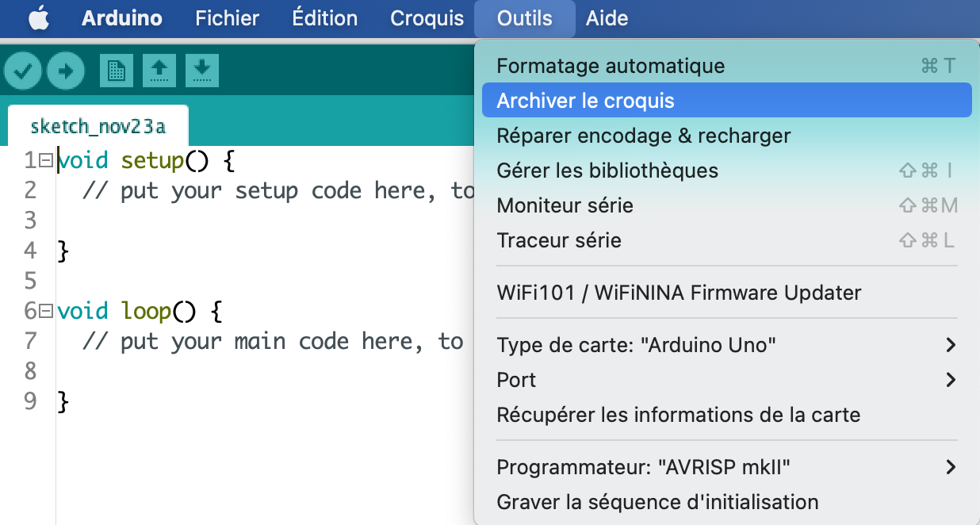This screenshot has height=525, width=980.
Task: Click the 'void loop() {' code line
Action: pyautogui.click(x=140, y=311)
